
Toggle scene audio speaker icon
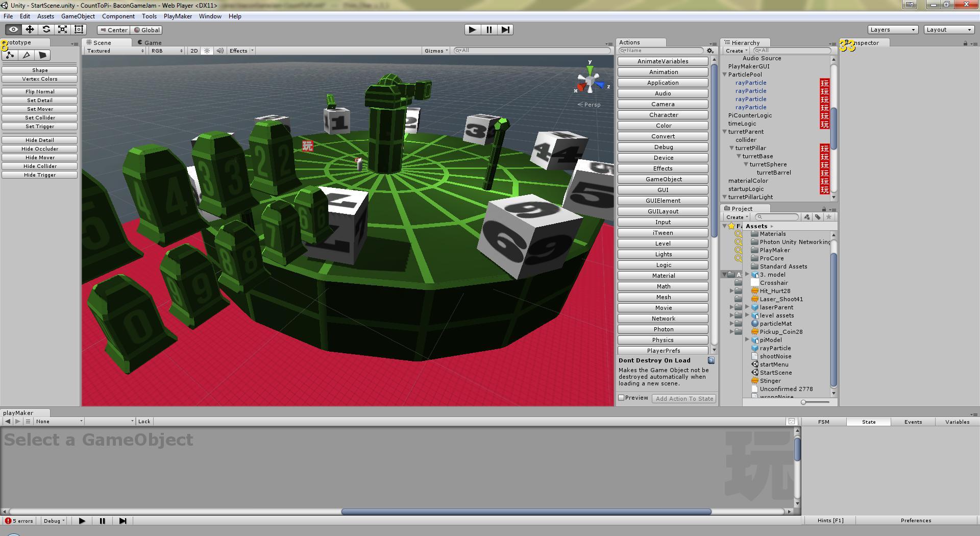coord(219,51)
